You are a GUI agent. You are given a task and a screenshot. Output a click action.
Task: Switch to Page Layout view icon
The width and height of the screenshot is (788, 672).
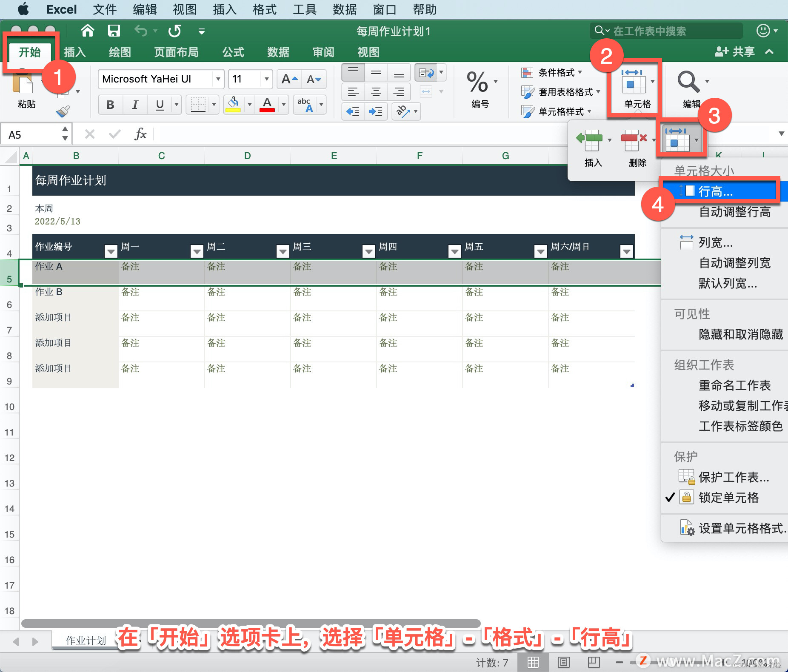pyautogui.click(x=564, y=662)
